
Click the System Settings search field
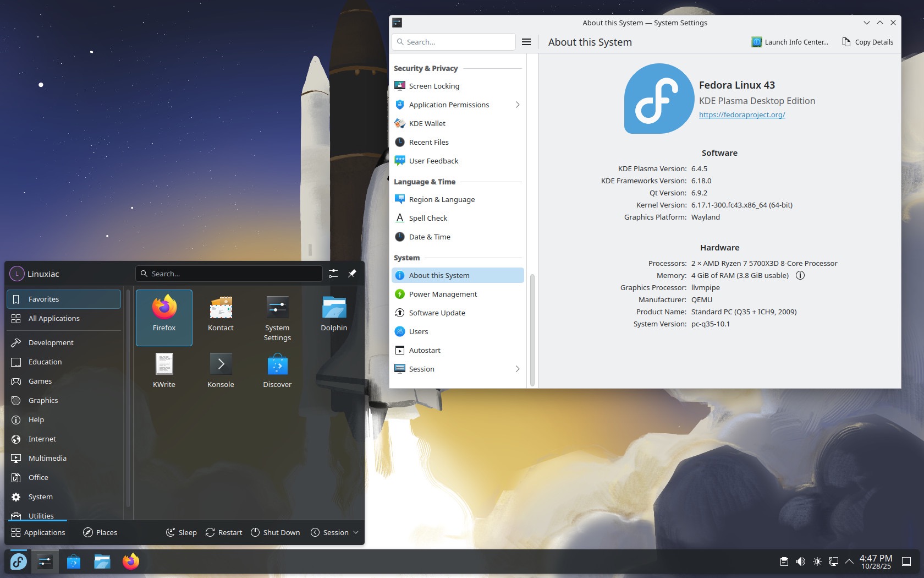[453, 41]
